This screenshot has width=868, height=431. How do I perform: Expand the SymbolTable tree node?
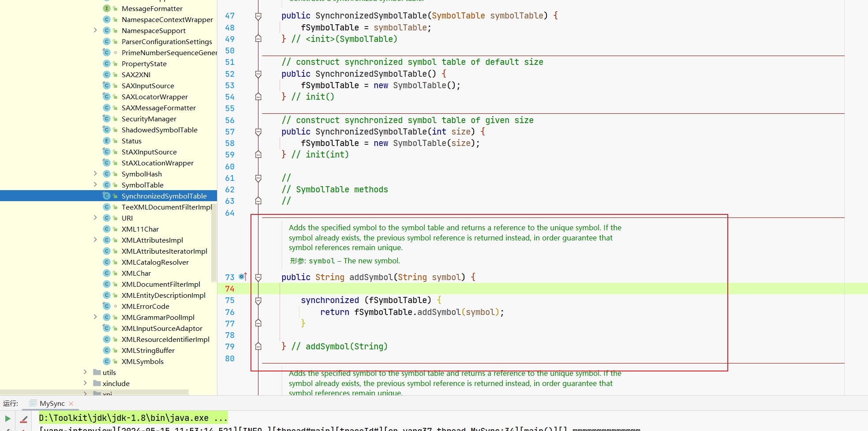click(x=95, y=185)
